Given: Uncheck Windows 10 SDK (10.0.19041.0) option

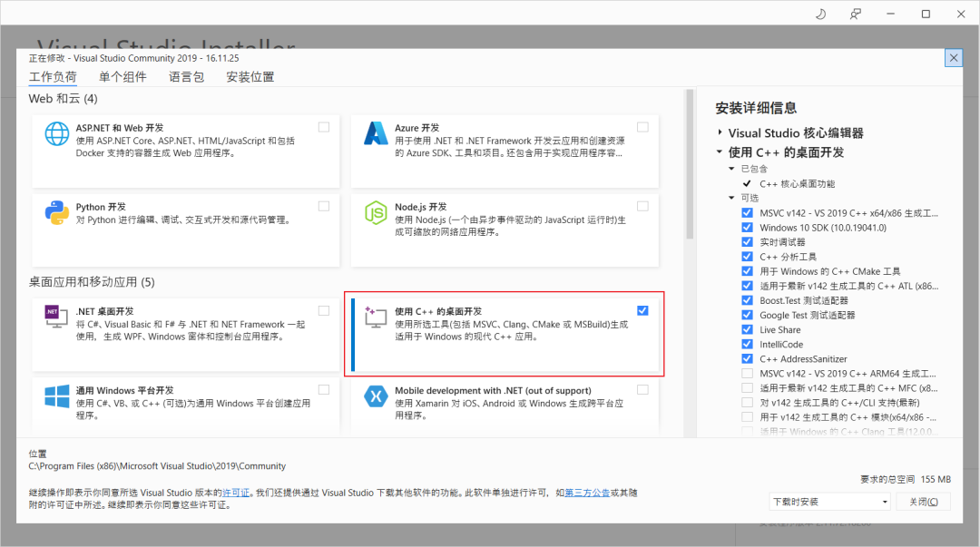Looking at the screenshot, I should point(747,228).
